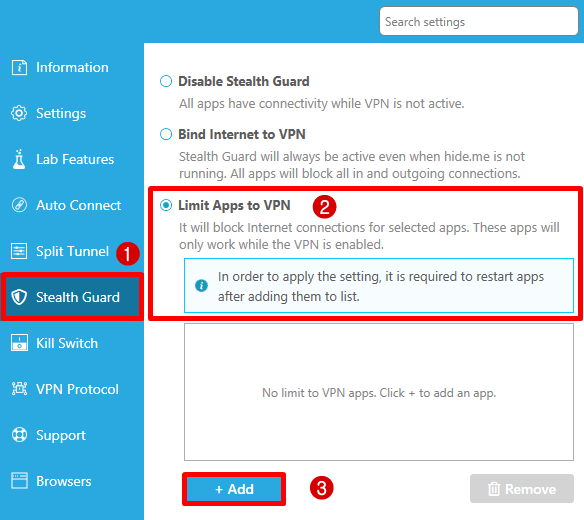The width and height of the screenshot is (584, 520).
Task: Click the Information sidebar icon
Action: point(19,67)
